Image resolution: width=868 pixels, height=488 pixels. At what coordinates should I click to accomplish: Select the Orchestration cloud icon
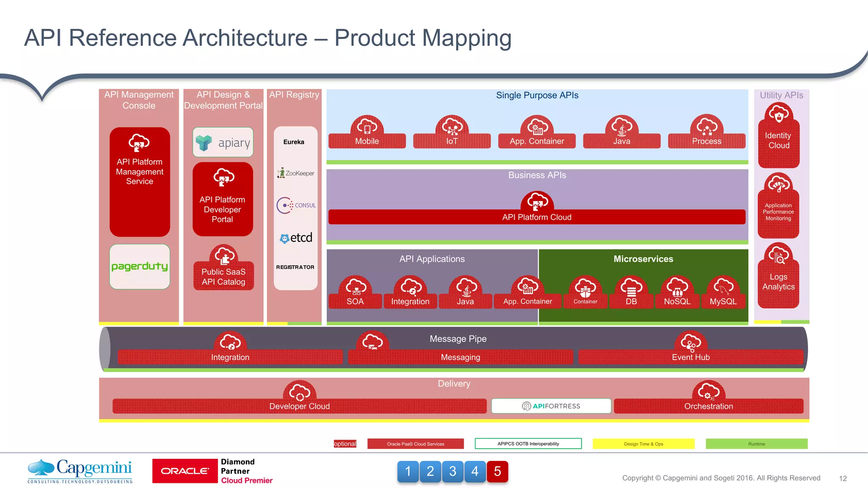tap(709, 392)
